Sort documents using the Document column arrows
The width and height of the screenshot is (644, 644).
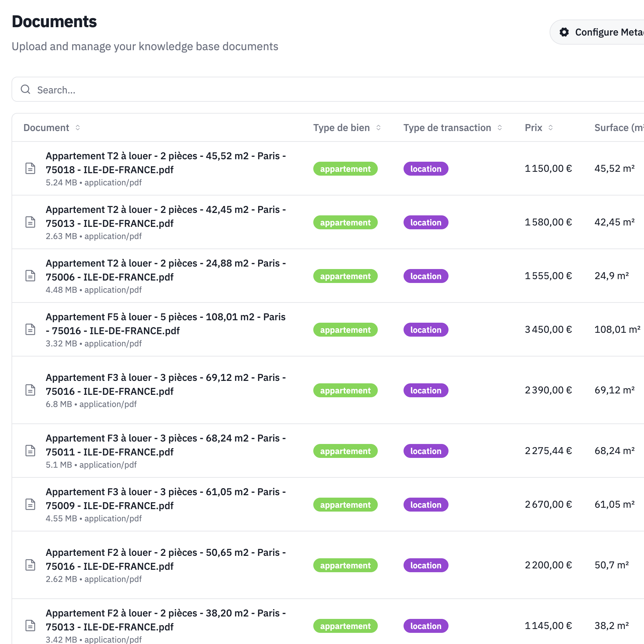(x=78, y=128)
